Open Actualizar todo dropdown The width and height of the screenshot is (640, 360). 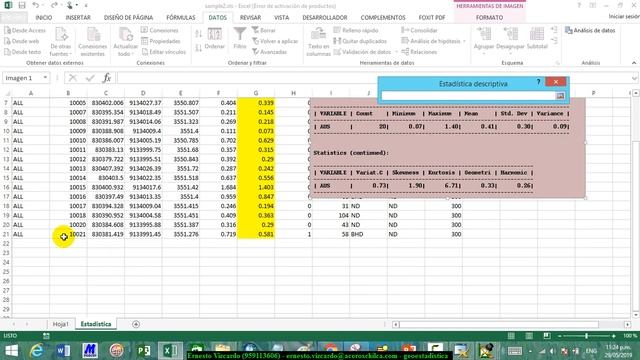click(x=125, y=42)
